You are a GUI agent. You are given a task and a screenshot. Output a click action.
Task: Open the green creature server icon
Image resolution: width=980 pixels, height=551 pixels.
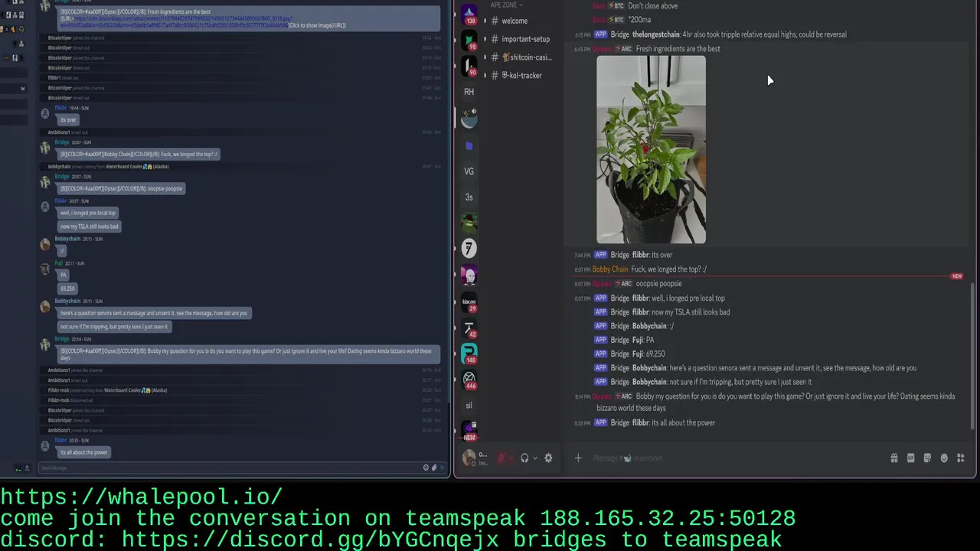[469, 223]
